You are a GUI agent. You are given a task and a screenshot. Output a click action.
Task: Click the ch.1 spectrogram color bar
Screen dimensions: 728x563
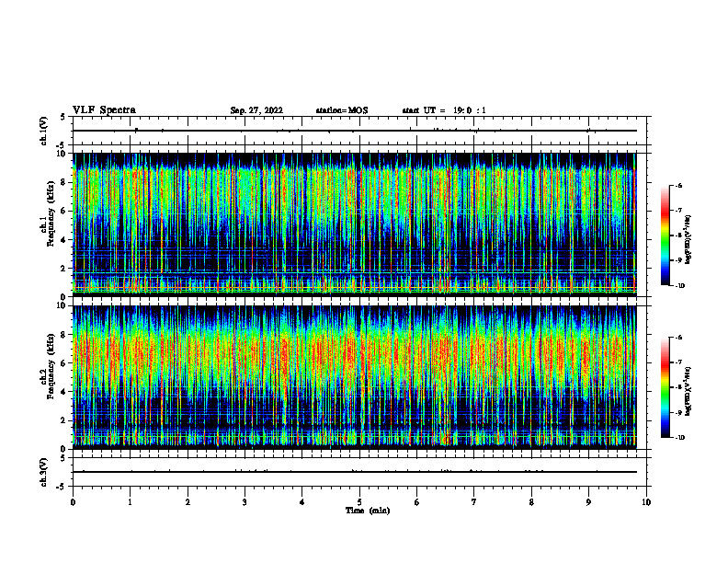point(665,236)
